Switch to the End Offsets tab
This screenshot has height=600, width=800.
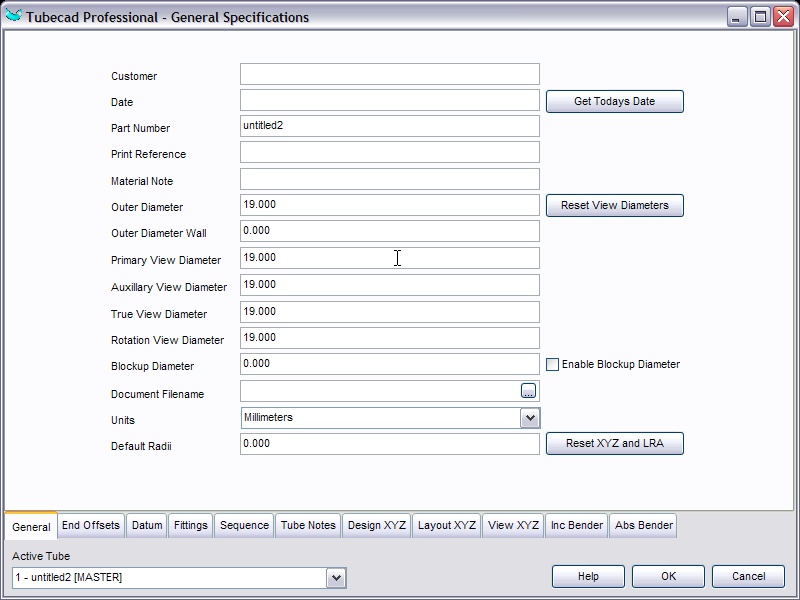click(x=91, y=525)
